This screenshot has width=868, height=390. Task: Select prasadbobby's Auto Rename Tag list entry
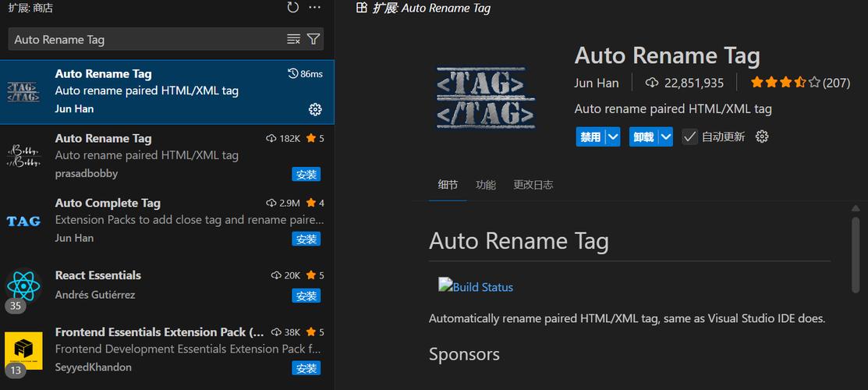click(x=167, y=157)
